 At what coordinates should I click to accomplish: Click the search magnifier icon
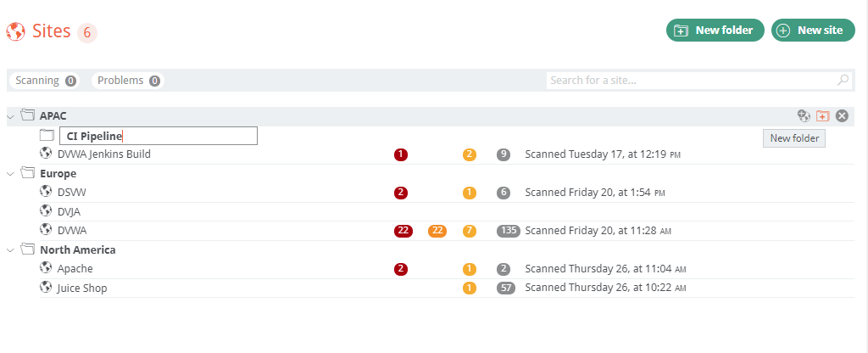pyautogui.click(x=843, y=81)
